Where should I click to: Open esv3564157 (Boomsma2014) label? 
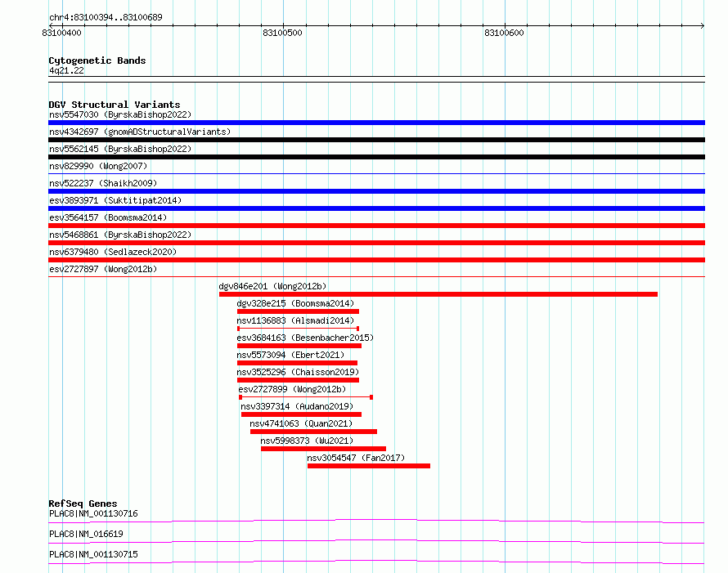(108, 217)
